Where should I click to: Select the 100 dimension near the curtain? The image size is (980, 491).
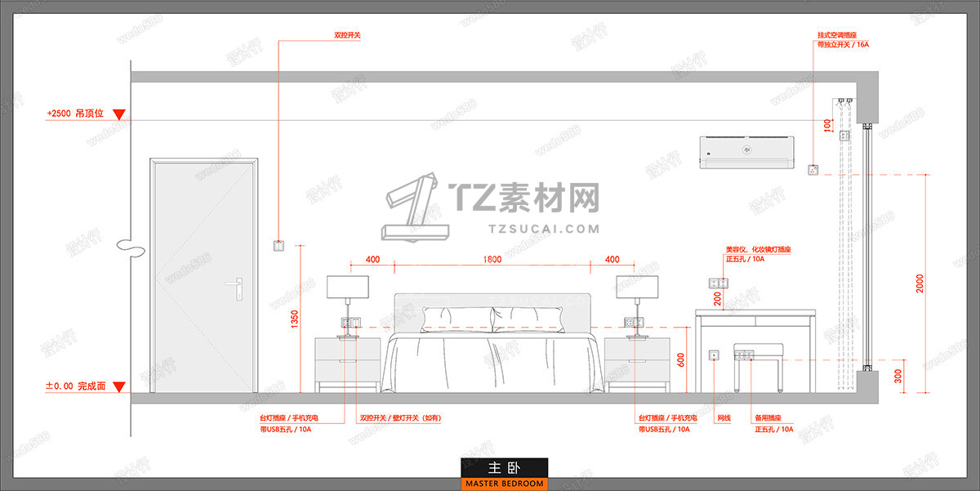point(828,127)
